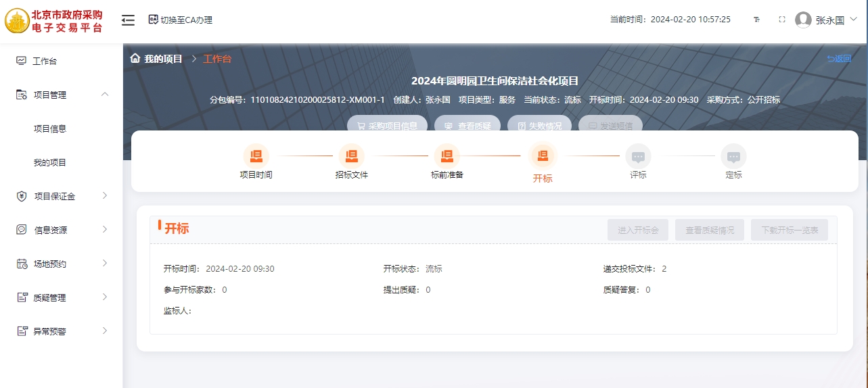This screenshot has height=388, width=868.
Task: Toggle fullscreen mode icon in header
Action: (x=782, y=20)
